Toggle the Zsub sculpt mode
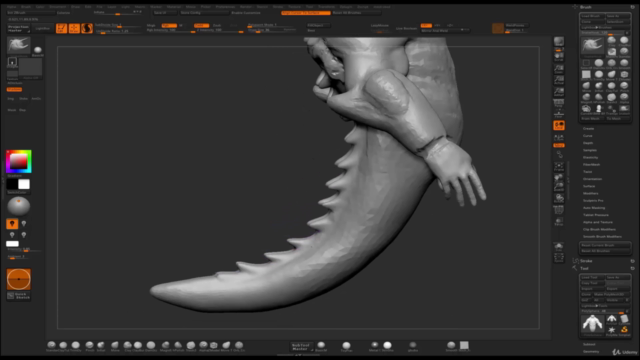640x360 pixels. pyautogui.click(x=217, y=25)
